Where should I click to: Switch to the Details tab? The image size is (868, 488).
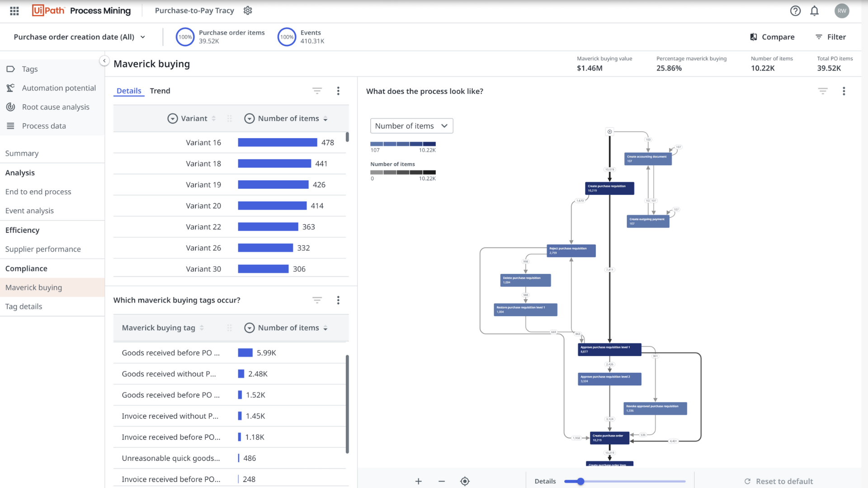(129, 91)
